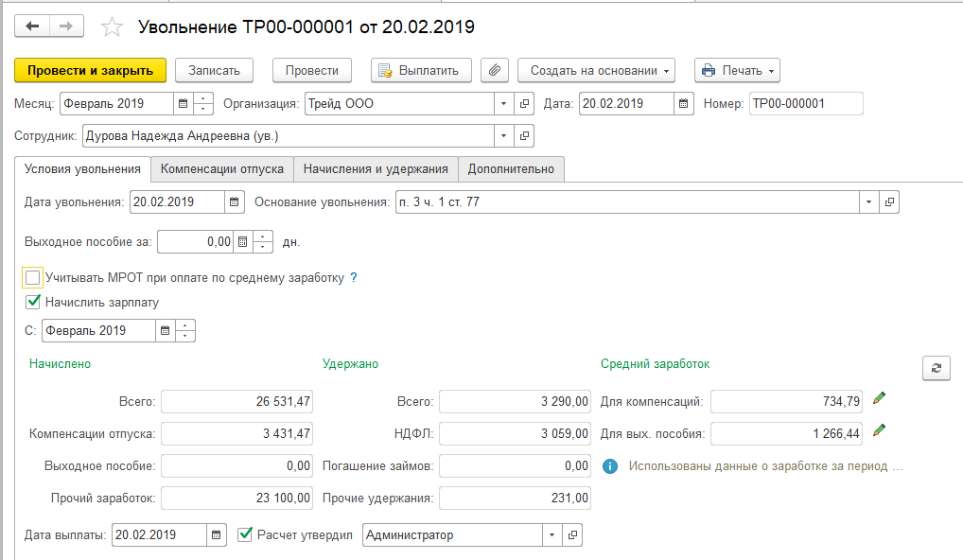Switch to the Компенсации отпуска tab
The height and width of the screenshot is (560, 963).
click(x=222, y=169)
